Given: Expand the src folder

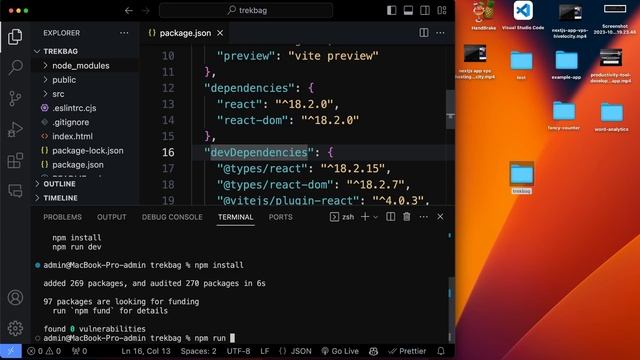Looking at the screenshot, I should coord(58,94).
